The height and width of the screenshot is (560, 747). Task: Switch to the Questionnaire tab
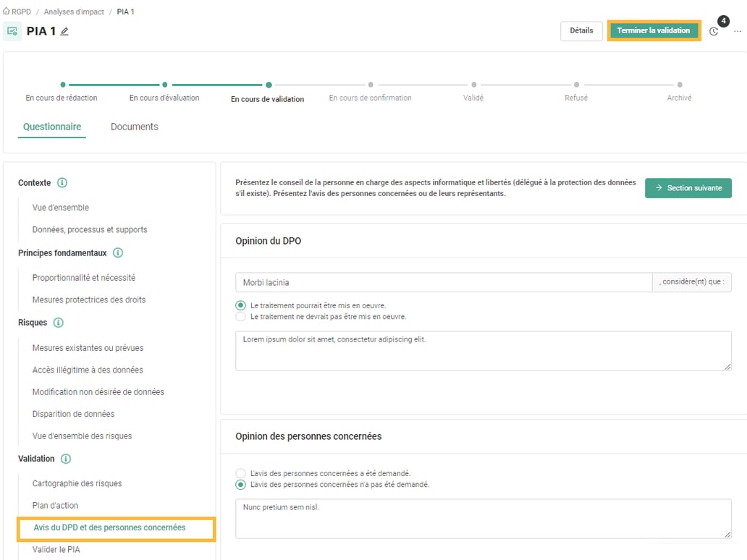tap(51, 126)
